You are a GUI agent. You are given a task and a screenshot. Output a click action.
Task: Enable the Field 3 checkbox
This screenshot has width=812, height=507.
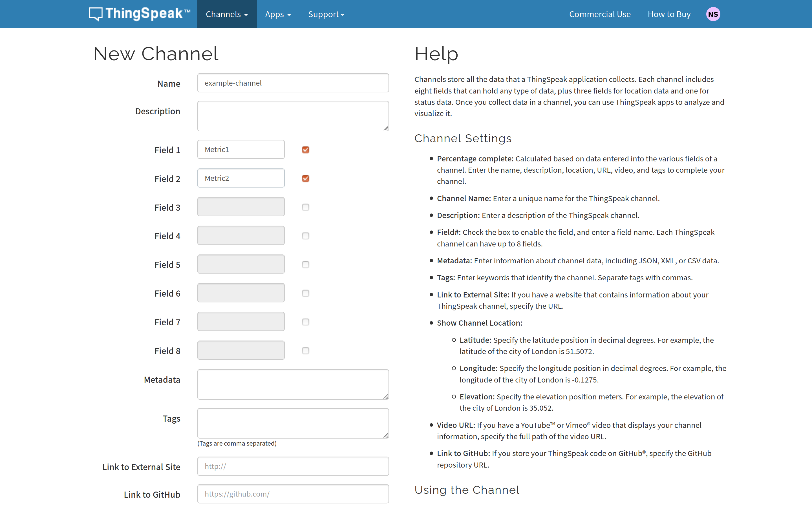(x=305, y=207)
